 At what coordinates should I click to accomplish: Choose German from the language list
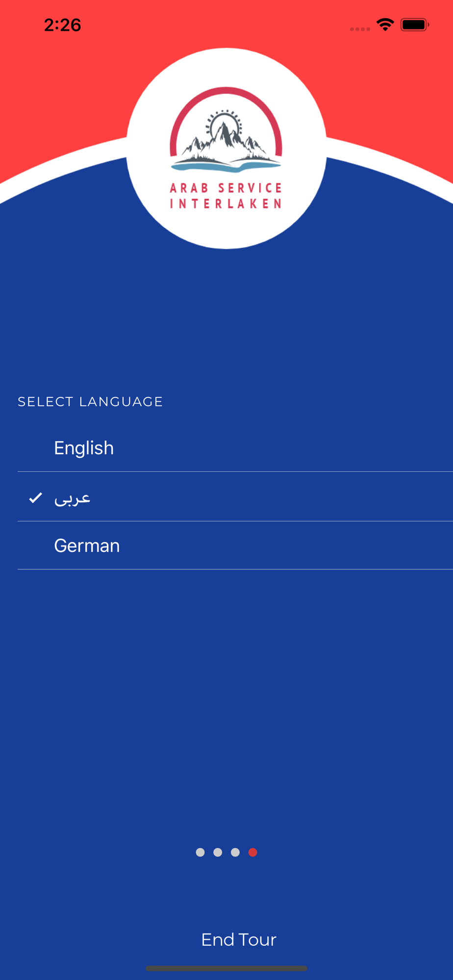(x=87, y=545)
